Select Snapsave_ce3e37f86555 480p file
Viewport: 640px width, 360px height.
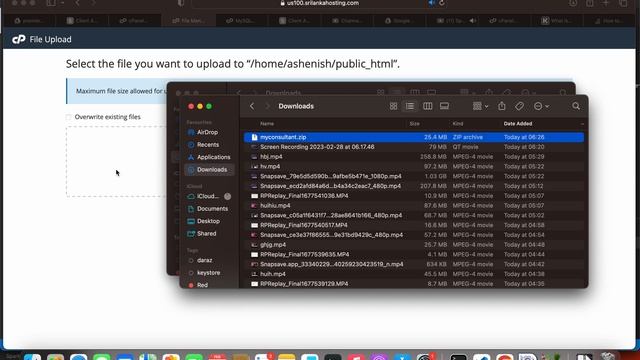pos(414,235)
